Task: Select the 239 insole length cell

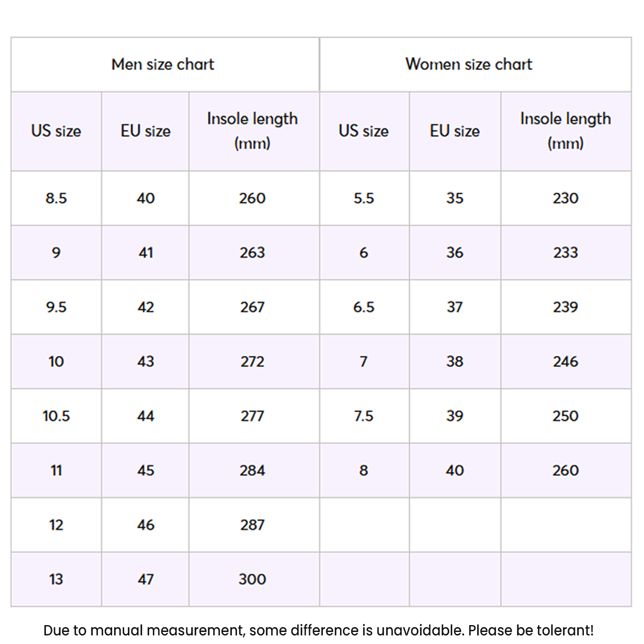Action: pyautogui.click(x=565, y=307)
